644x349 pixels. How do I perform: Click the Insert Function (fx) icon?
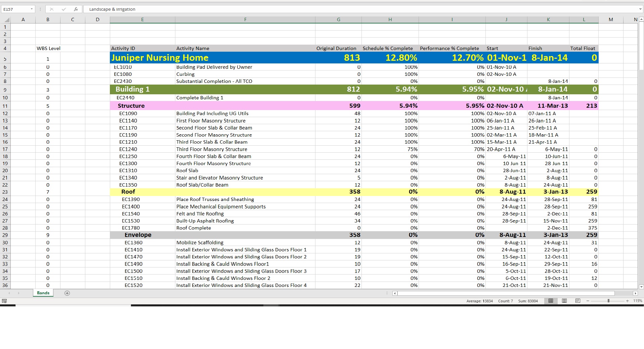[x=76, y=9]
